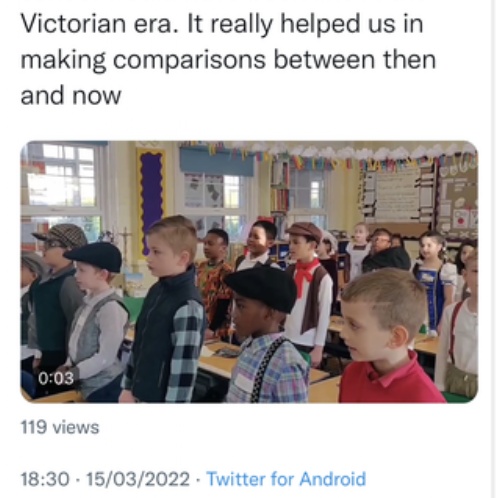The height and width of the screenshot is (498, 499).
Task: Click the child wearing the black beret
Action: (x=265, y=335)
